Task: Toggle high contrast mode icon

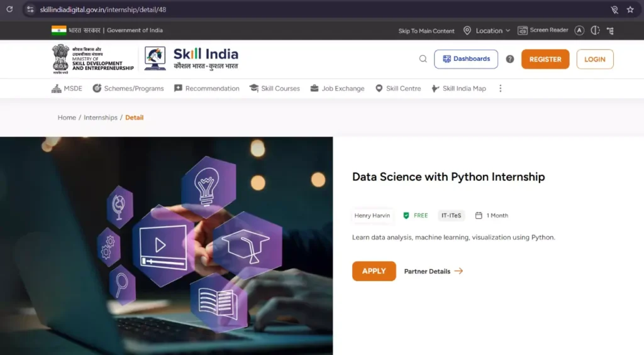Action: pos(595,30)
